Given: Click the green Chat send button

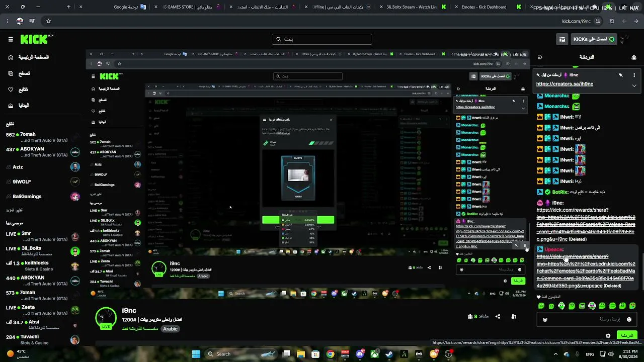Looking at the screenshot, I should point(626,335).
